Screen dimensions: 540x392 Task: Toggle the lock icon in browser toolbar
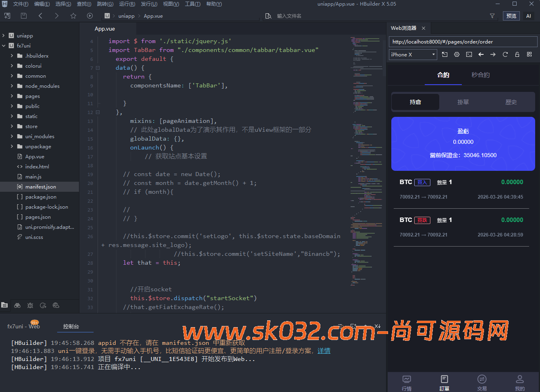[x=517, y=54]
